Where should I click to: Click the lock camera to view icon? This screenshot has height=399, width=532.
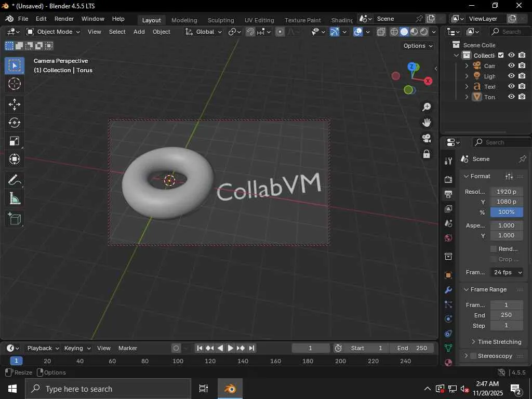click(427, 154)
